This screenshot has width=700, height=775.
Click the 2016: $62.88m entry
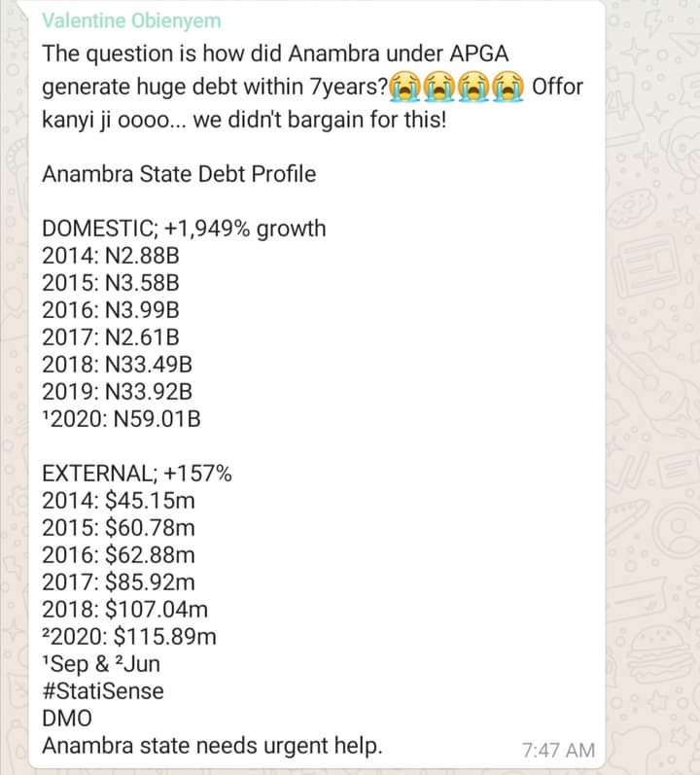click(119, 556)
